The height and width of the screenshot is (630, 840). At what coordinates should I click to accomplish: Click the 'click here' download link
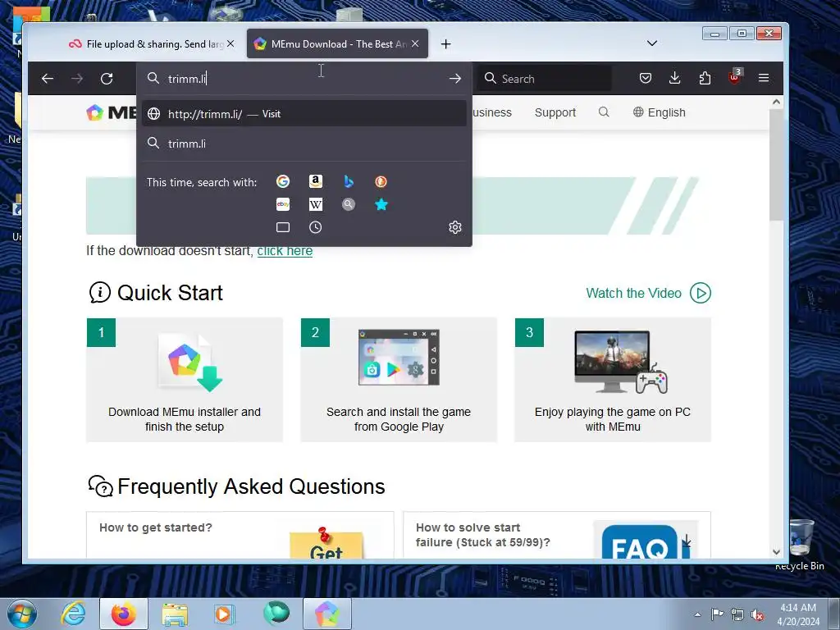pyautogui.click(x=285, y=251)
